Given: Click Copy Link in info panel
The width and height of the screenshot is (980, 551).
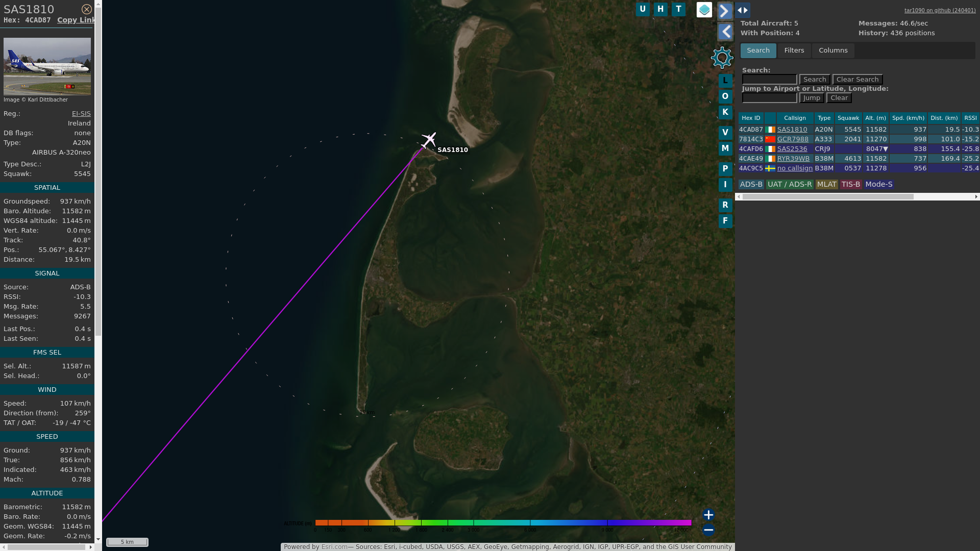Looking at the screenshot, I should click(x=76, y=20).
